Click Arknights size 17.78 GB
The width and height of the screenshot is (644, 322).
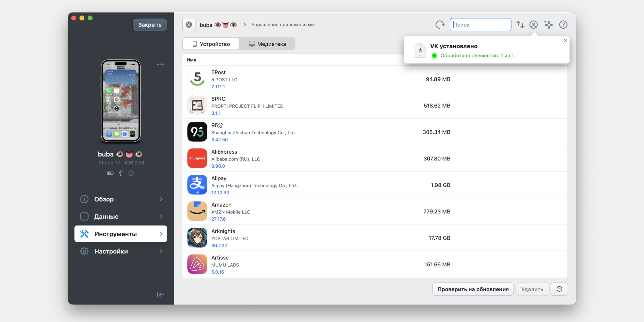point(439,238)
